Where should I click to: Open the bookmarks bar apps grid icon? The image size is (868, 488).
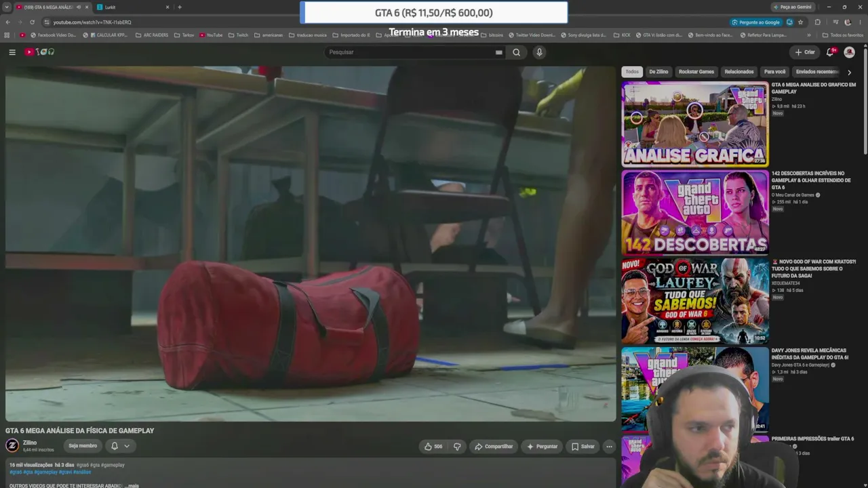click(x=7, y=35)
